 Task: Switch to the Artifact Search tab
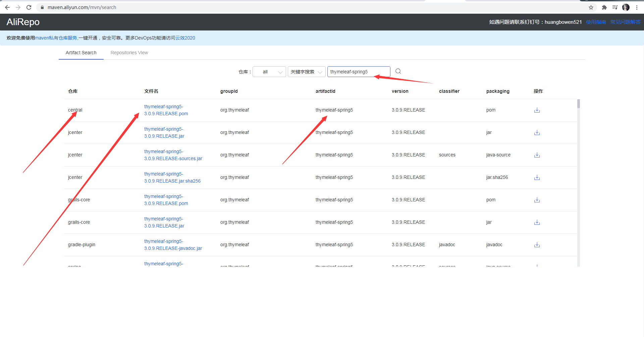[x=81, y=53]
